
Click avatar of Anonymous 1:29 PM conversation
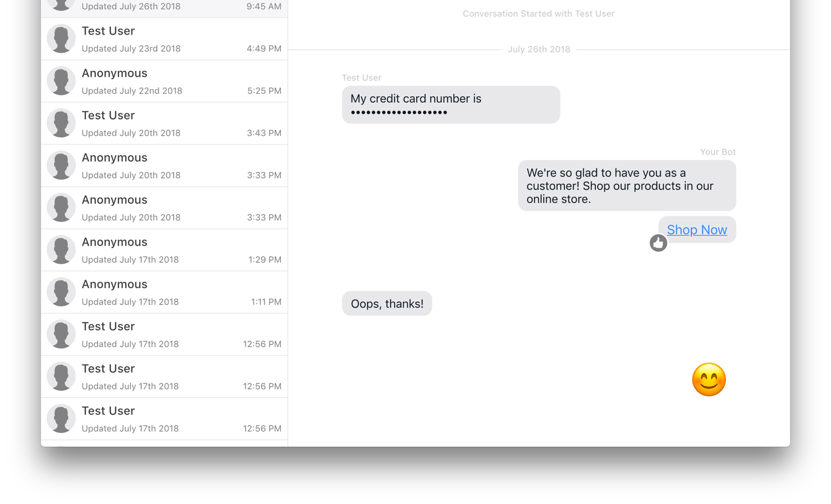(x=61, y=250)
